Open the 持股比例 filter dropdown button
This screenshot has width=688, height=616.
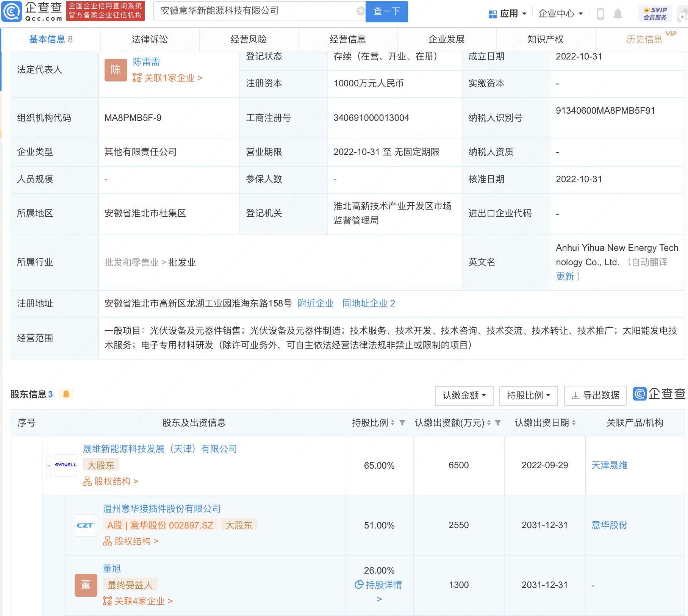pos(529,396)
